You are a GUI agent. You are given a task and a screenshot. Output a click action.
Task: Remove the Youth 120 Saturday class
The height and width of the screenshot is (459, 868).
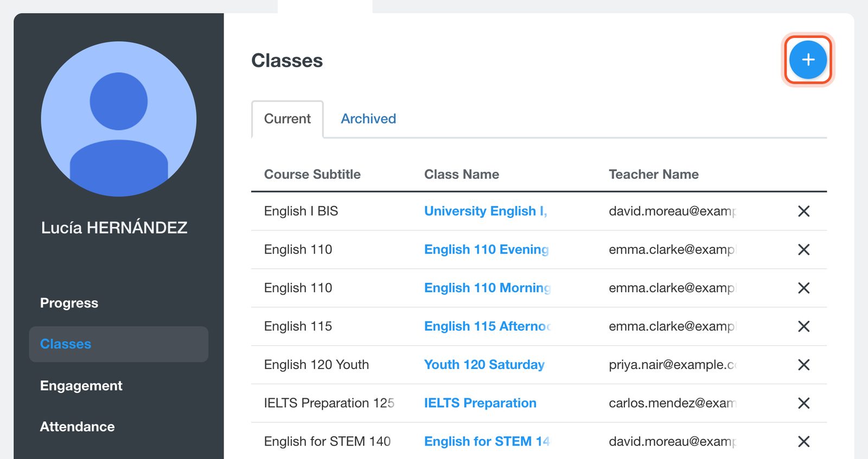click(803, 365)
